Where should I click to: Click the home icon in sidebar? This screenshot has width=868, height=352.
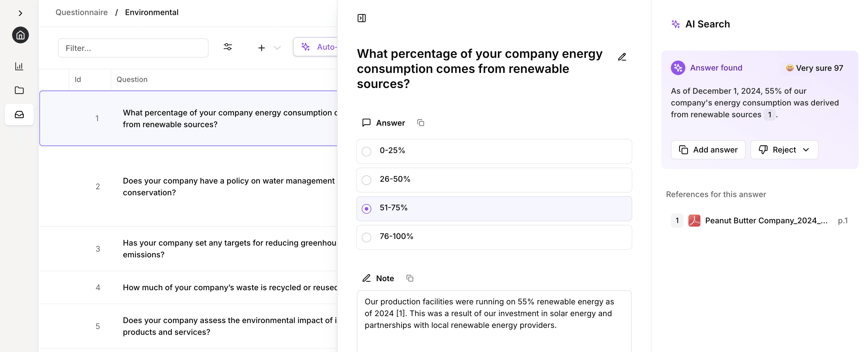pyautogui.click(x=20, y=35)
